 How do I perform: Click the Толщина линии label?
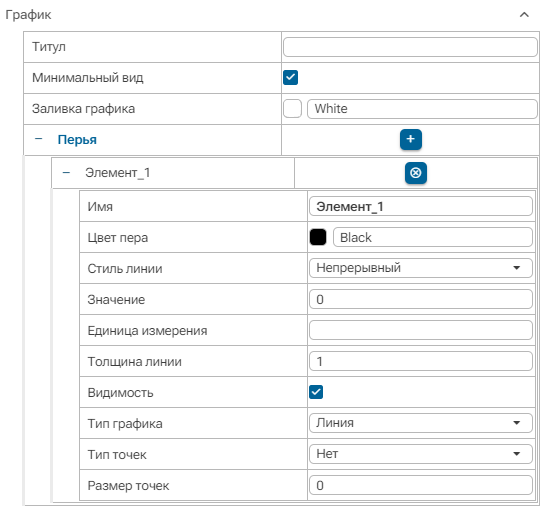coord(134,362)
